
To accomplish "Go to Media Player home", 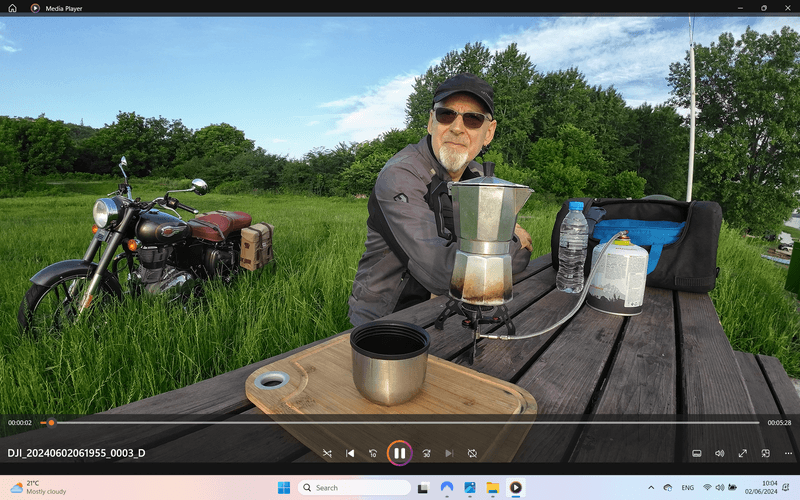I will (12, 7).
